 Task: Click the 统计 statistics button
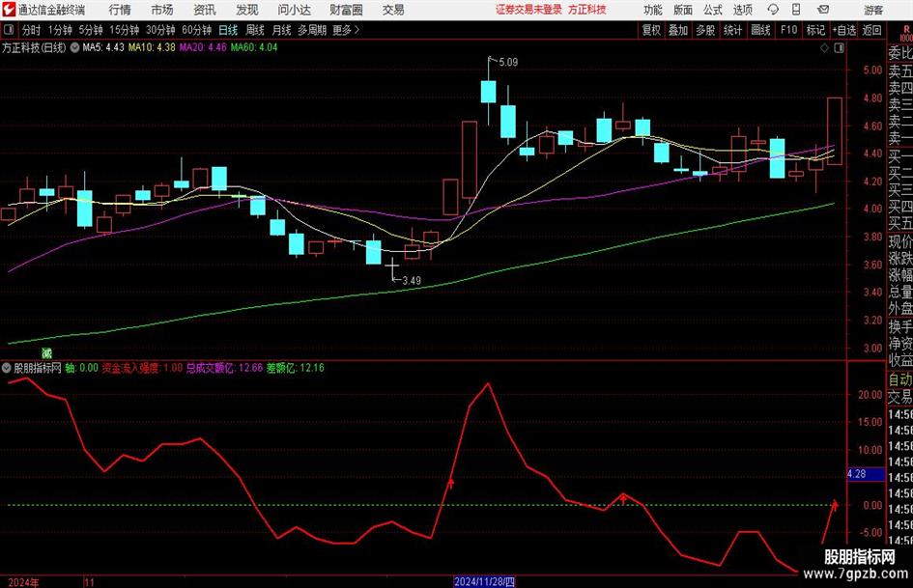coord(733,30)
